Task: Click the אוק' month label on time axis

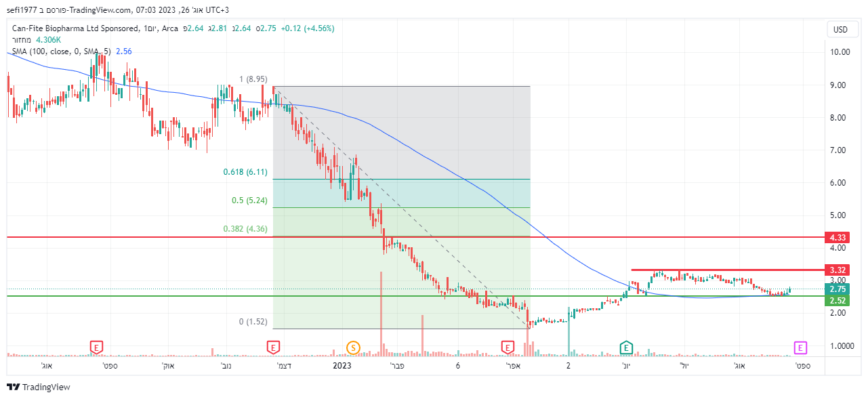Action: 168,366
